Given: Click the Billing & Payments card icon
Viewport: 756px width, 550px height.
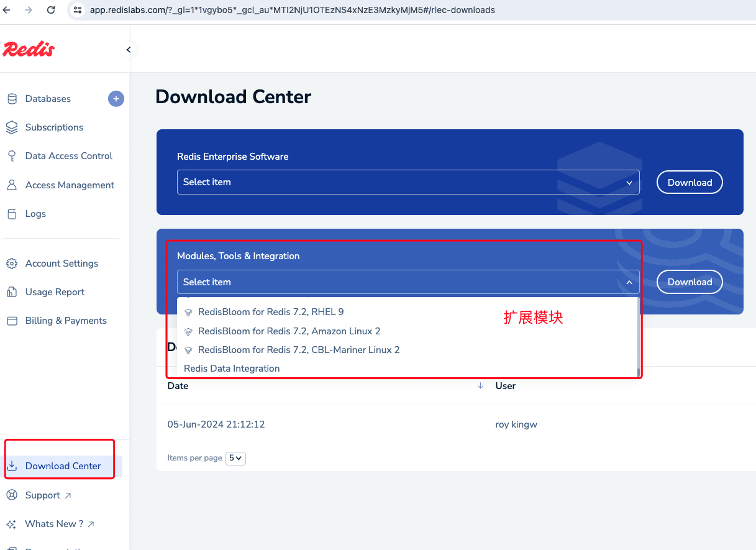Looking at the screenshot, I should [12, 321].
